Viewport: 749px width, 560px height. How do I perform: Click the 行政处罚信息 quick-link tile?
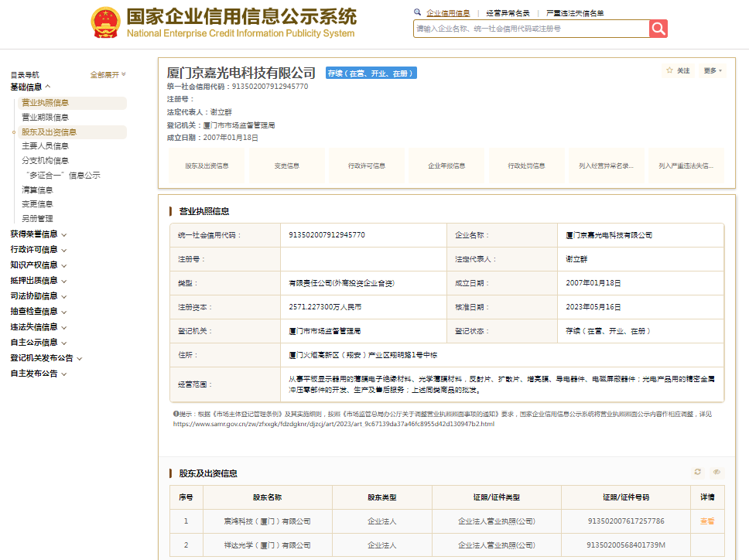pyautogui.click(x=526, y=166)
